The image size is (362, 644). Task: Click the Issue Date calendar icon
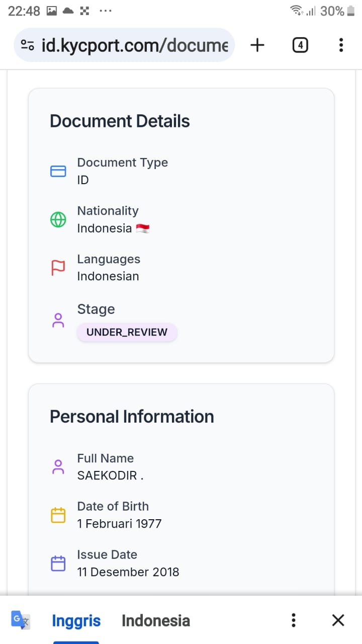[58, 563]
